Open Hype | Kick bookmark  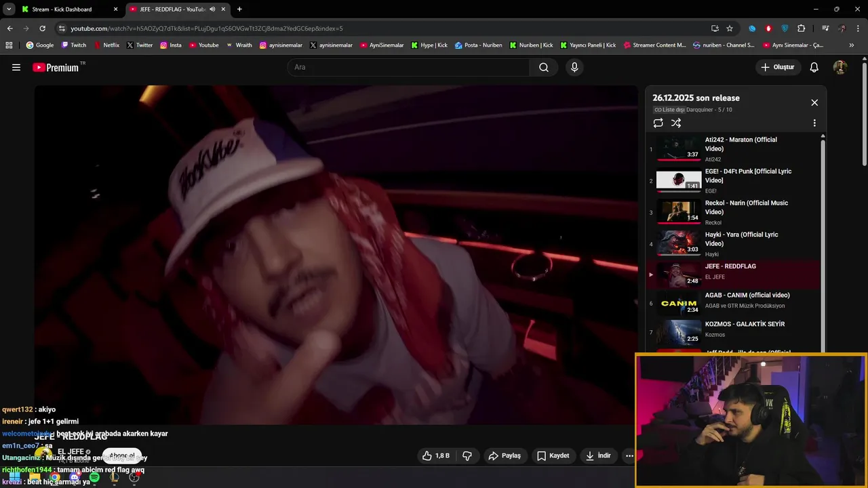point(429,45)
